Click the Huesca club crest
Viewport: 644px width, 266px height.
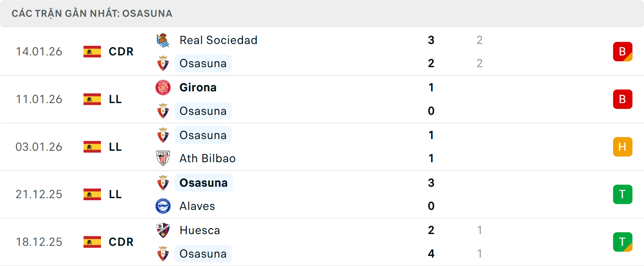tap(163, 230)
